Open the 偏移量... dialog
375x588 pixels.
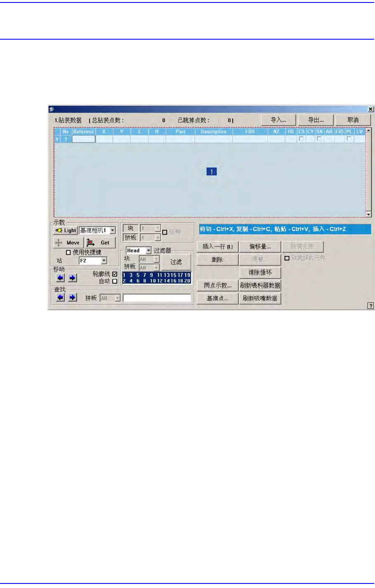(x=260, y=247)
